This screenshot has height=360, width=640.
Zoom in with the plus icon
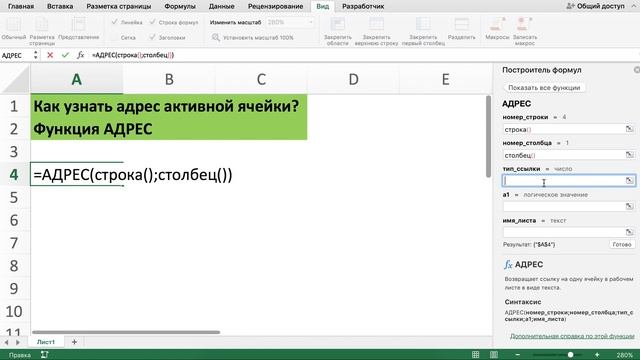[x=597, y=355]
